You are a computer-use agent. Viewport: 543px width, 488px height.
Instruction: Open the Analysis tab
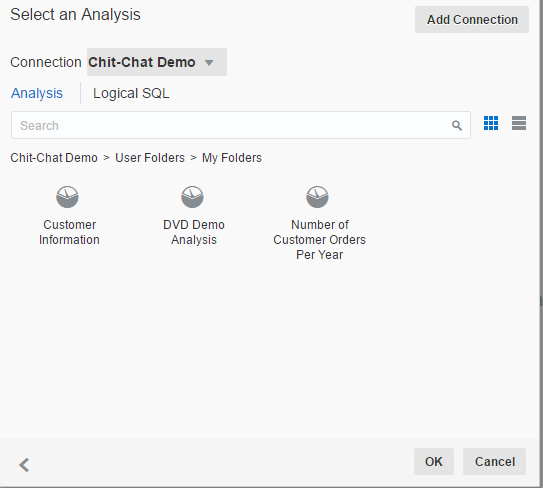(x=37, y=93)
